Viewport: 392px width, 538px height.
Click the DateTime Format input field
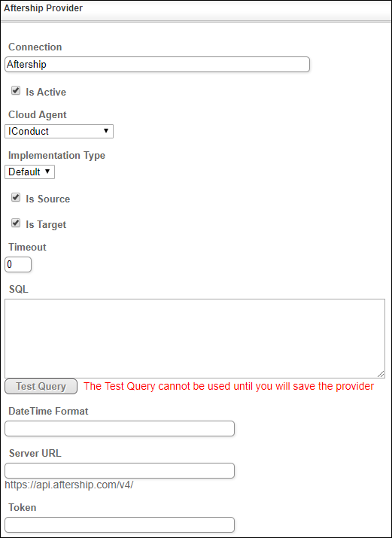(x=120, y=429)
